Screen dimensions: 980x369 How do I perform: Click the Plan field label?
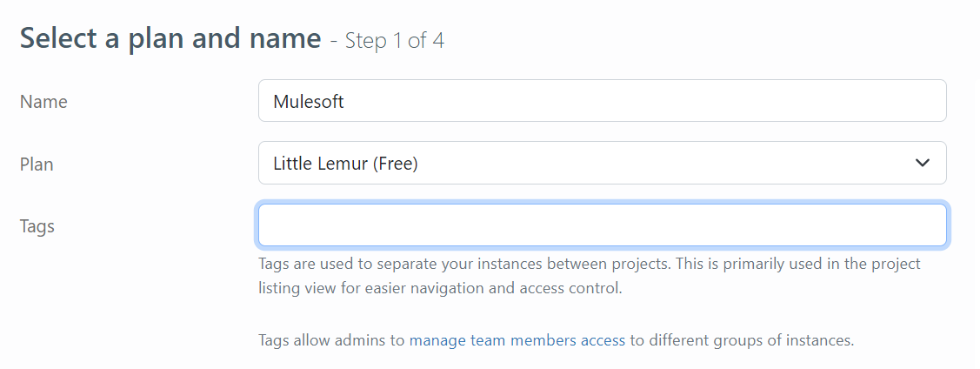coord(37,163)
